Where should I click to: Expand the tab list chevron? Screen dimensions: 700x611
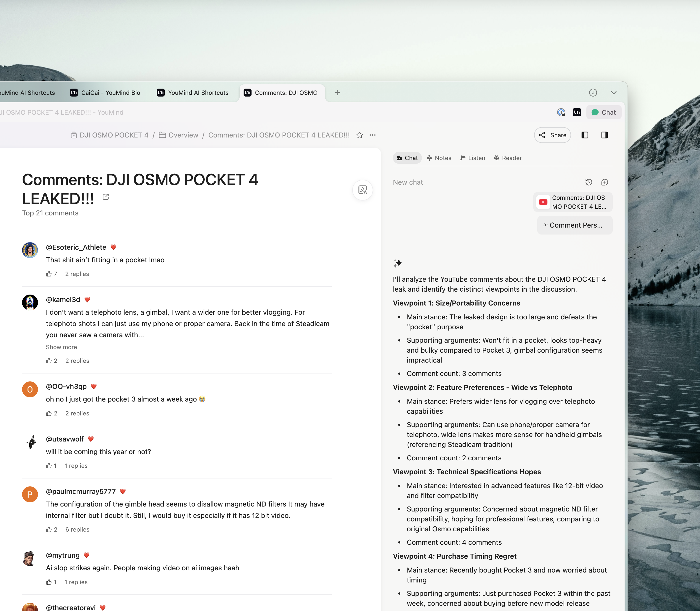click(613, 92)
